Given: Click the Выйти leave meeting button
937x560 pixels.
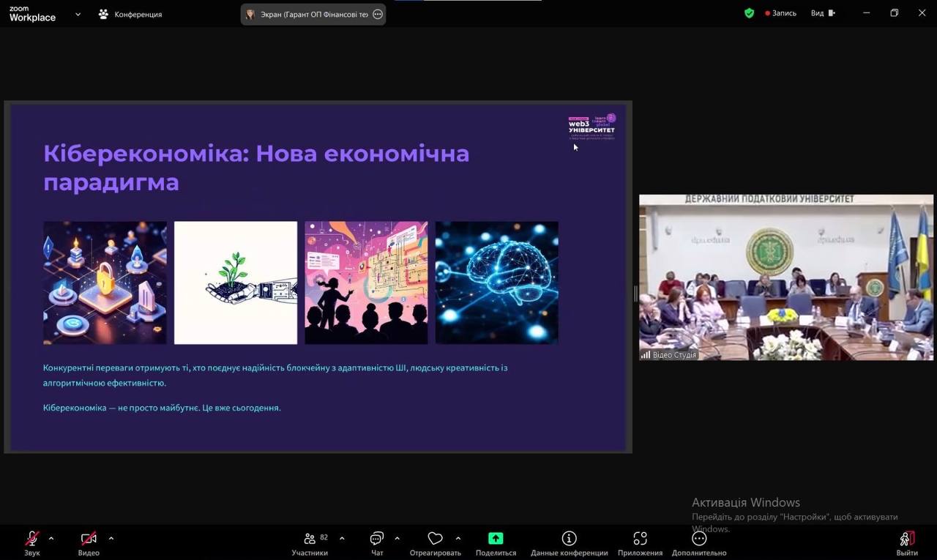Looking at the screenshot, I should 907,540.
